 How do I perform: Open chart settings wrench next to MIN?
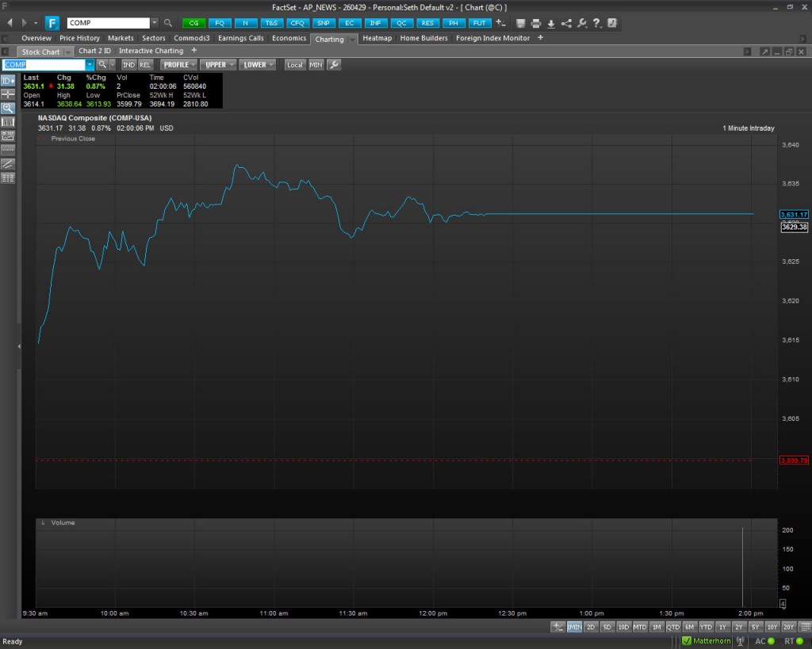[x=334, y=64]
